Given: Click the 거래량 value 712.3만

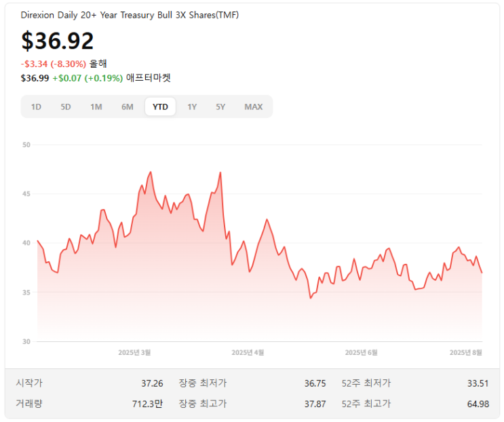Looking at the screenshot, I should pyautogui.click(x=147, y=404).
